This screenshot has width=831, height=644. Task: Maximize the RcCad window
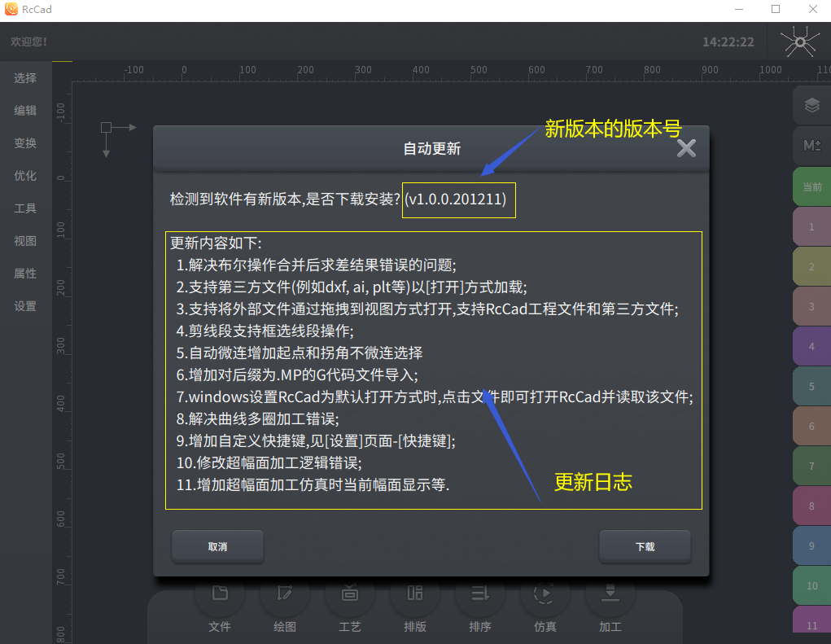(x=776, y=9)
